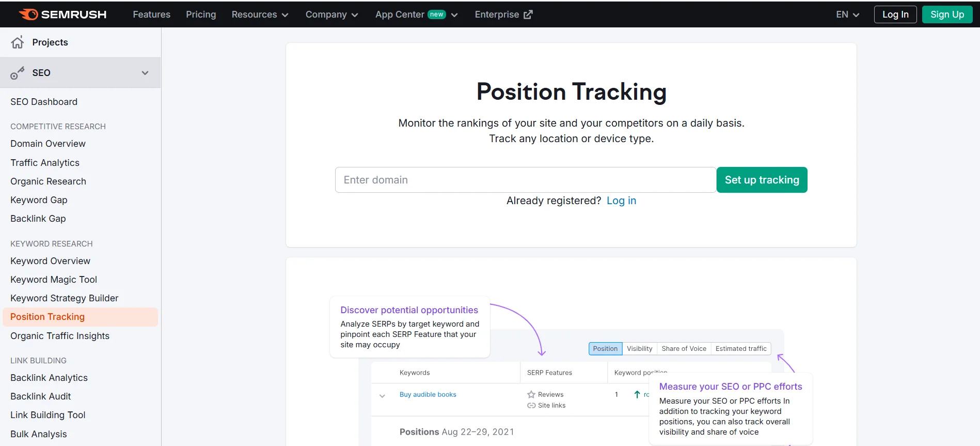Viewport: 980px width, 446px height.
Task: Open Backlink Audit in sidebar
Action: 41,396
